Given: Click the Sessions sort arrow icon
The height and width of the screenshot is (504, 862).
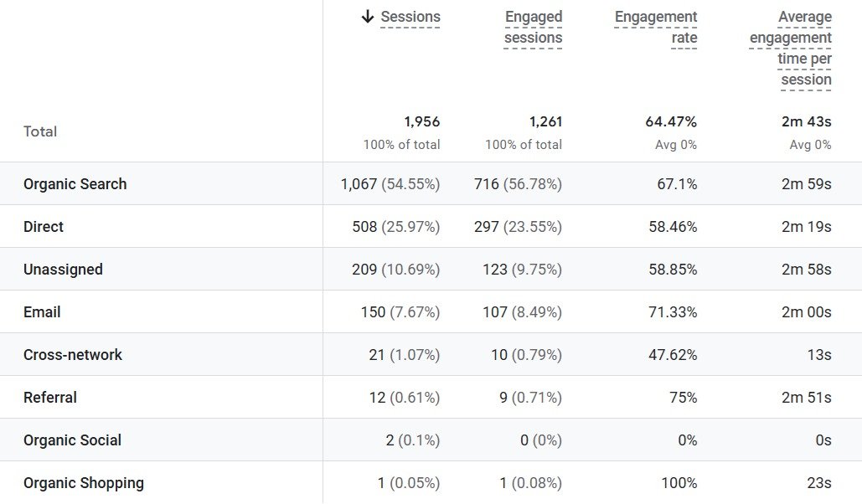Looking at the screenshot, I should (367, 17).
